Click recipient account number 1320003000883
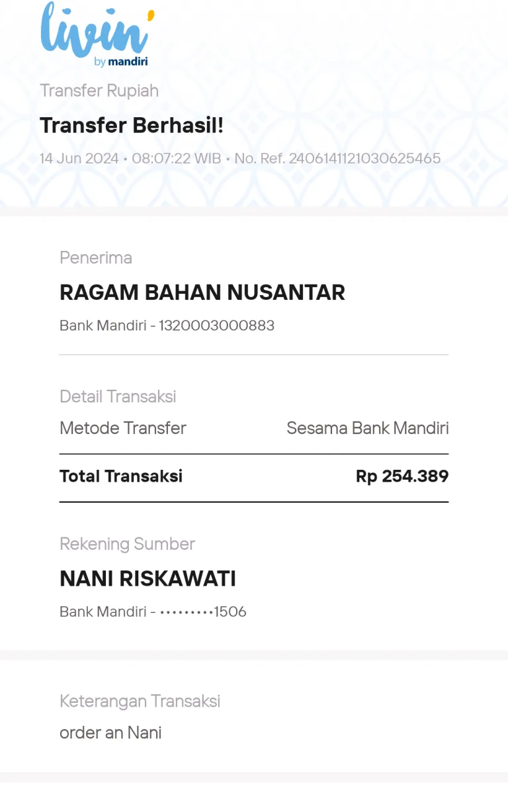This screenshot has height=812, width=508. click(x=216, y=326)
